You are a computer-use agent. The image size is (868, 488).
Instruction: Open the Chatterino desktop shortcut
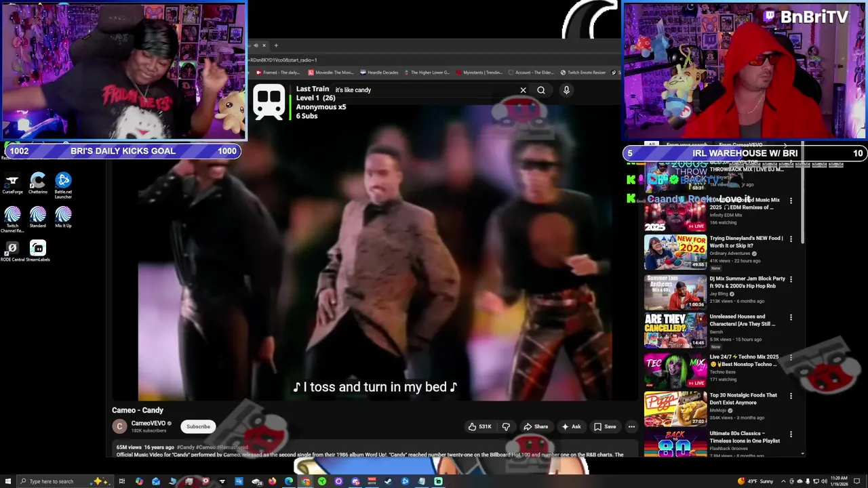[x=38, y=183]
